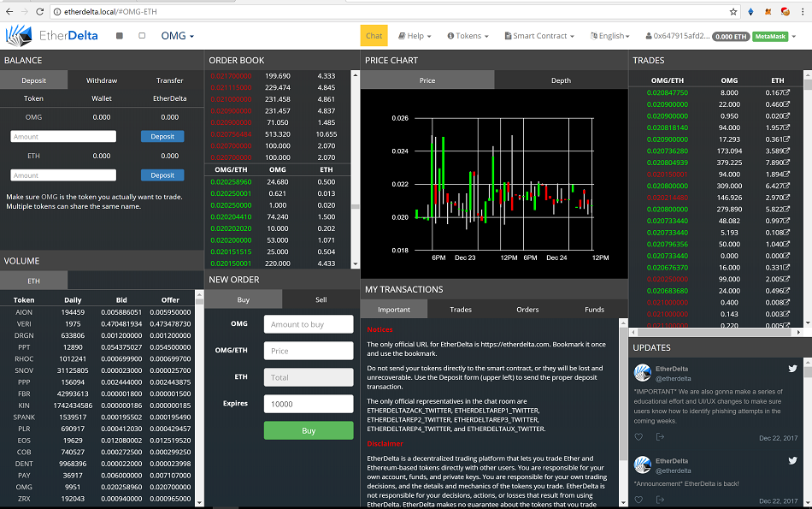Share the IMPORTANT tweet with share icon
The image size is (812, 509).
tap(660, 437)
